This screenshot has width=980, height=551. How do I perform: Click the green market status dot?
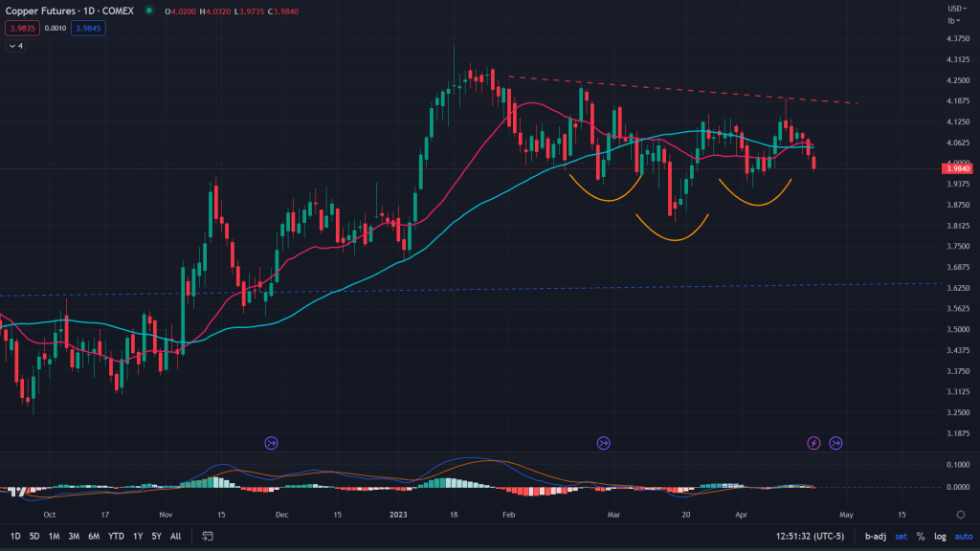pos(149,11)
